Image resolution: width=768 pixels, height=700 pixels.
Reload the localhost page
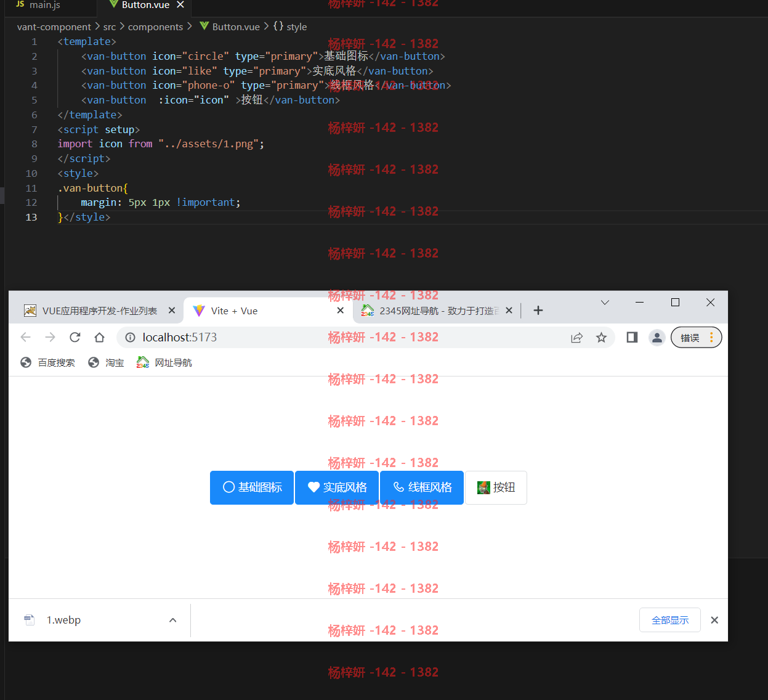coord(75,338)
